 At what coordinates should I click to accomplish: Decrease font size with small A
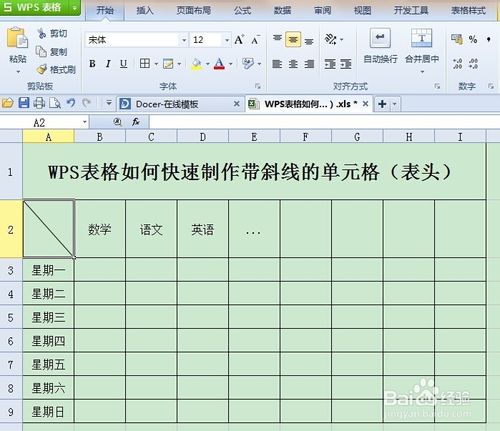pyautogui.click(x=255, y=40)
